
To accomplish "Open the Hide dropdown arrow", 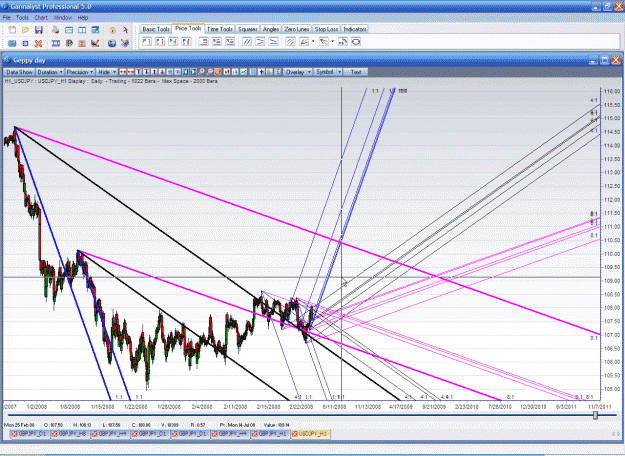I will pyautogui.click(x=114, y=72).
